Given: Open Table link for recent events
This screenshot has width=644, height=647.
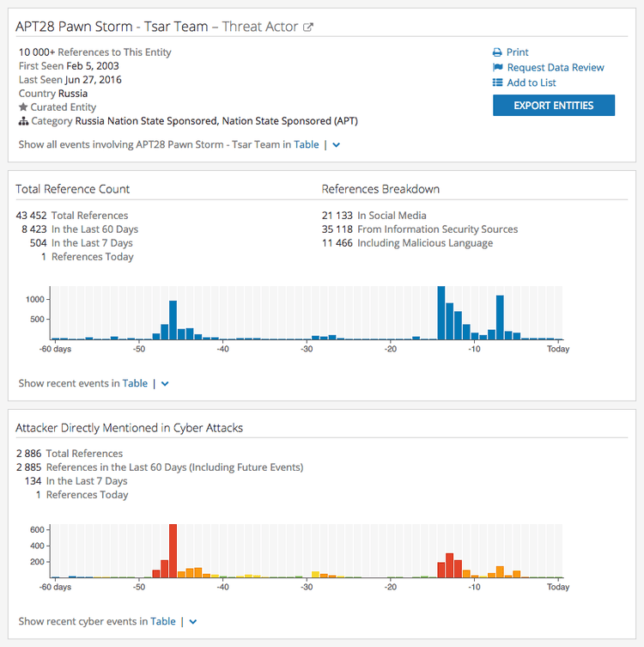Looking at the screenshot, I should pyautogui.click(x=135, y=383).
